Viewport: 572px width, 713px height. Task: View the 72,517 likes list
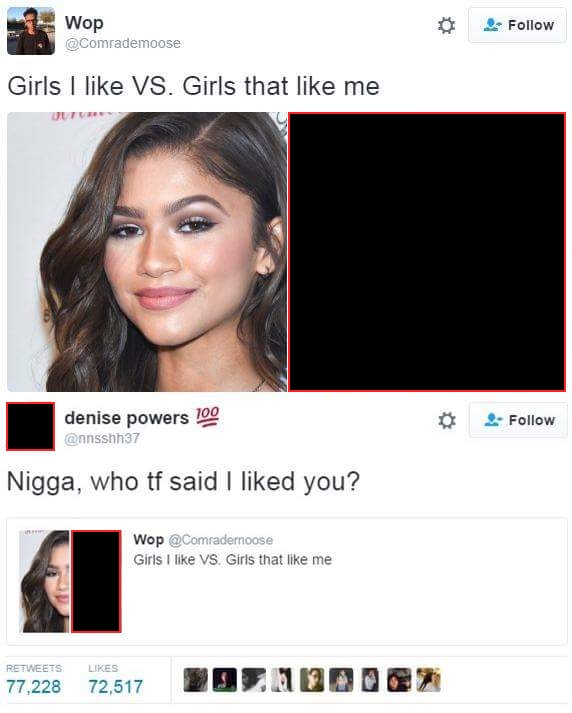(115, 679)
